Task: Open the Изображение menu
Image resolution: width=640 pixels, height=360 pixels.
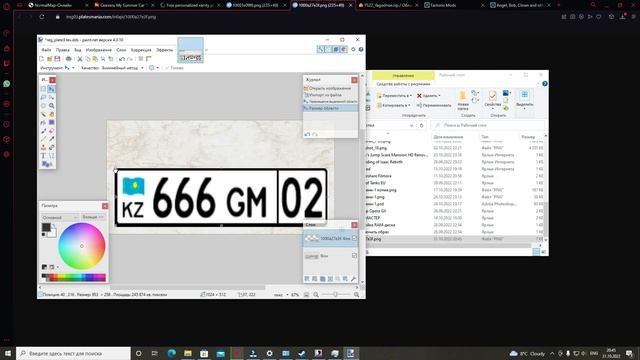Action: coord(98,50)
